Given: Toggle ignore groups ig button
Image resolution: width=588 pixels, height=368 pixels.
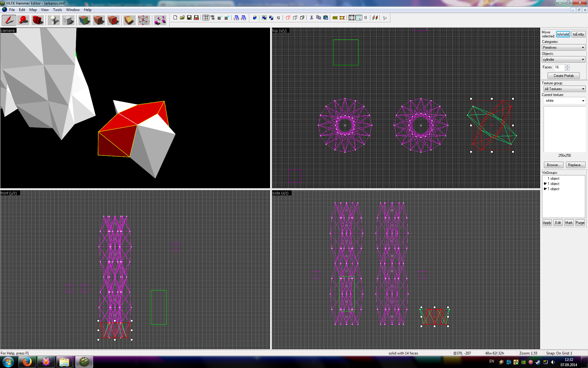Looking at the screenshot, I should [x=278, y=18].
